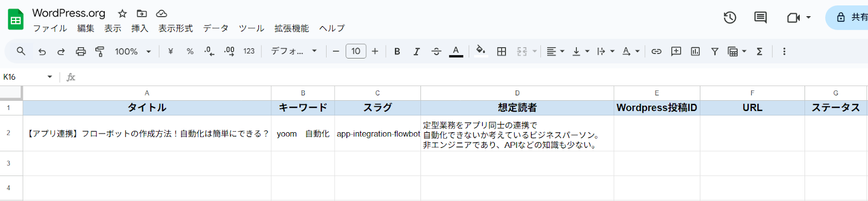Open the 編集 menu
This screenshot has height=201, width=868.
86,28
